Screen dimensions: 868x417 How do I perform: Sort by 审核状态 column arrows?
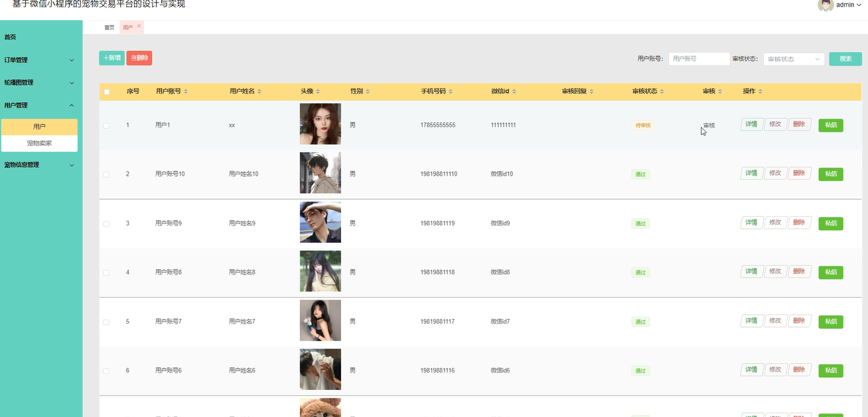[662, 91]
